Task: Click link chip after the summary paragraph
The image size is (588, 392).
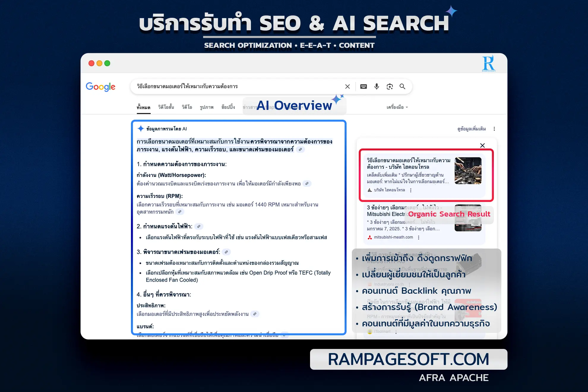Action: (300, 150)
